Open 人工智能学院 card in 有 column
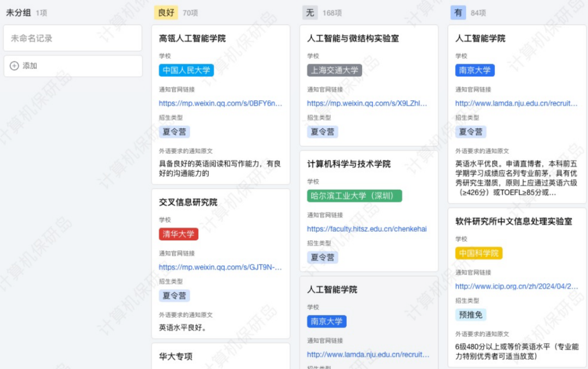Screen dimensions: 588x369 pyautogui.click(x=480, y=38)
